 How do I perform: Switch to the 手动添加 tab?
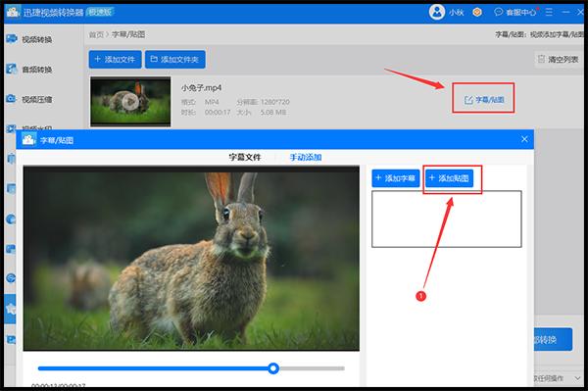coord(306,157)
